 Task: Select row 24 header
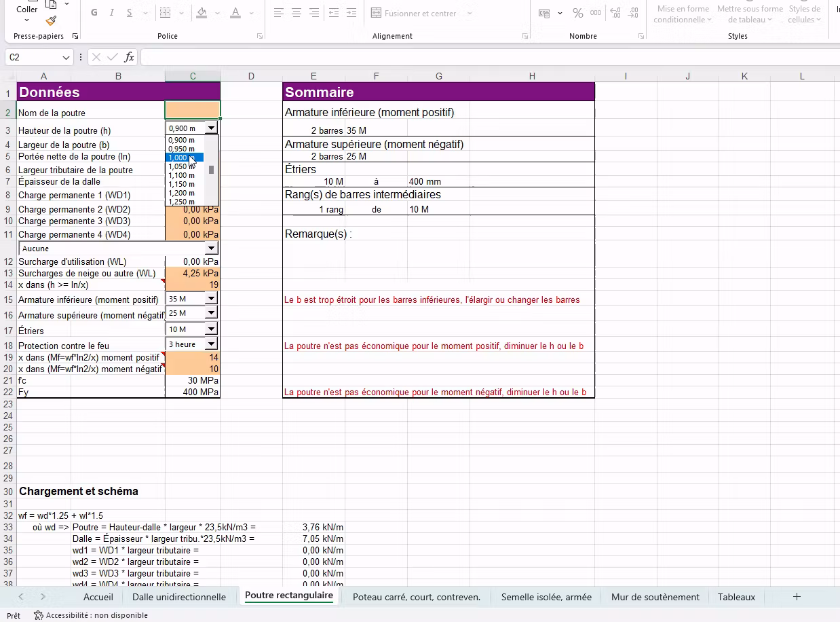tap(8, 416)
